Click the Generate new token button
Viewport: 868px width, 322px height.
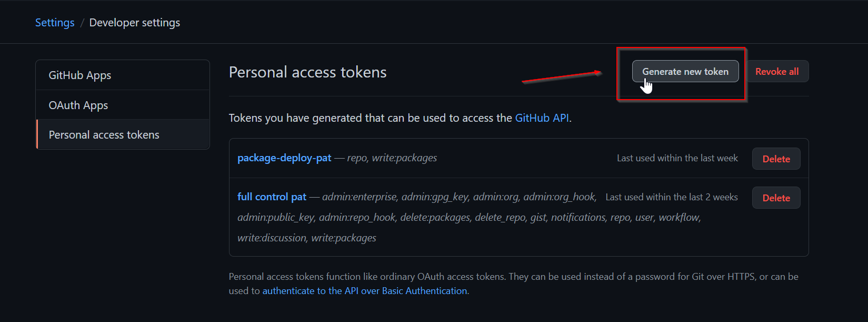(x=685, y=72)
